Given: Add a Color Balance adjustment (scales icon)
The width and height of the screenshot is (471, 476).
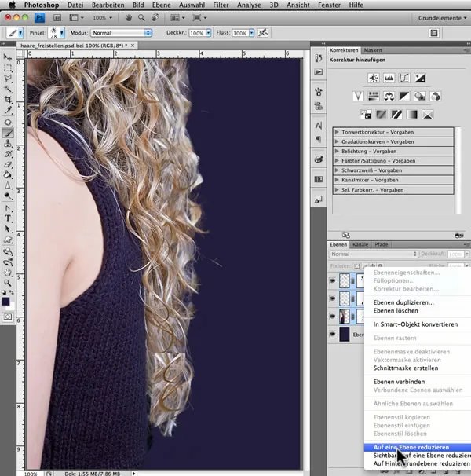Looking at the screenshot, I should pyautogui.click(x=388, y=96).
